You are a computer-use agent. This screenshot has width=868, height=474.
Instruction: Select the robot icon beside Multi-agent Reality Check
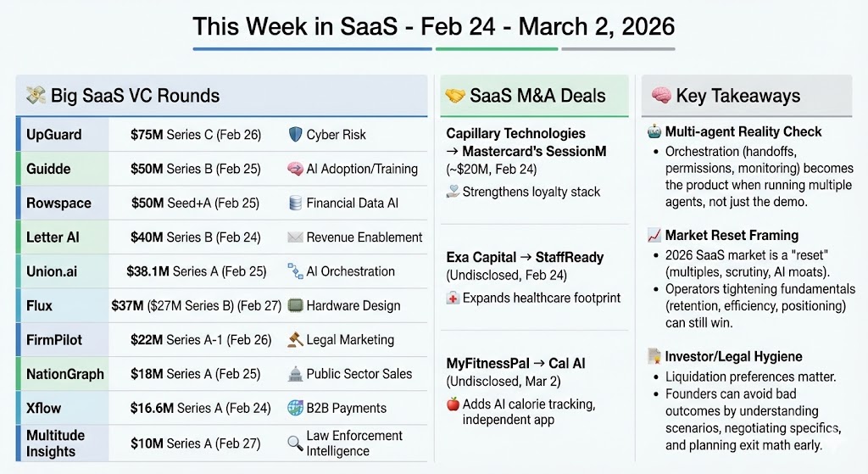point(653,132)
